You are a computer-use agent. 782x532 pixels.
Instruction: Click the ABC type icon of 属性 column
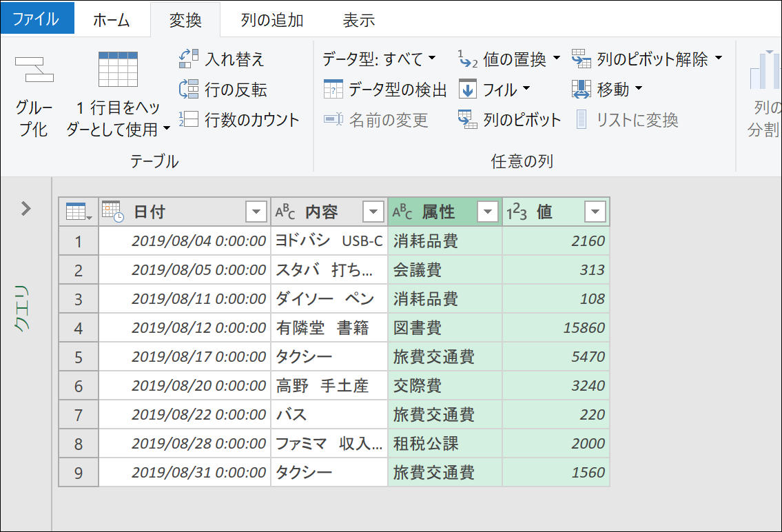coord(402,212)
